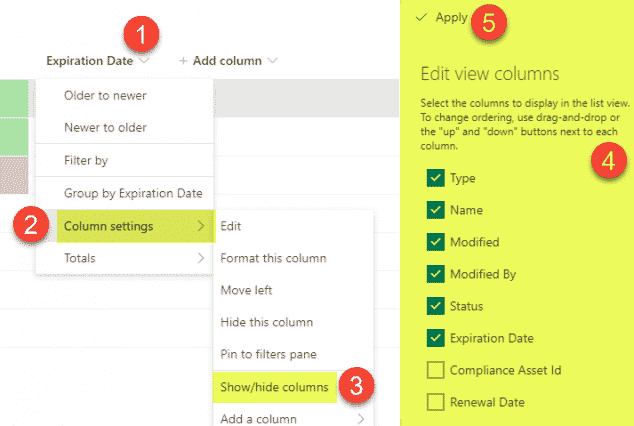Screen dimensions: 634x426
Task: Check the Renewal Date column checkbox
Action: coord(435,402)
